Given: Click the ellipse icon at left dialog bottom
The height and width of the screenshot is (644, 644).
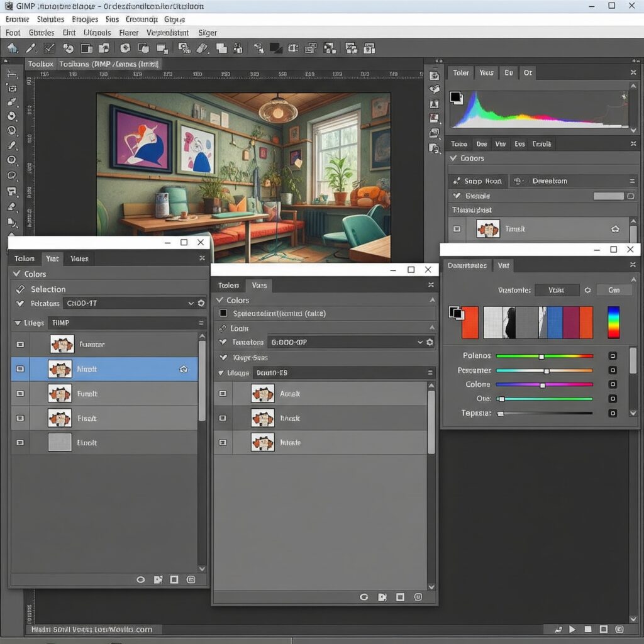Looking at the screenshot, I should [x=140, y=579].
